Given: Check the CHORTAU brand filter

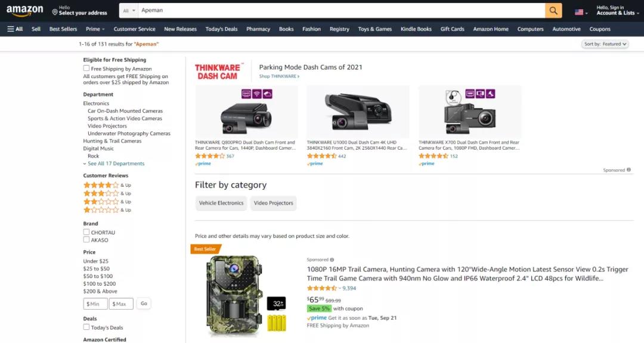Looking at the screenshot, I should [x=86, y=232].
